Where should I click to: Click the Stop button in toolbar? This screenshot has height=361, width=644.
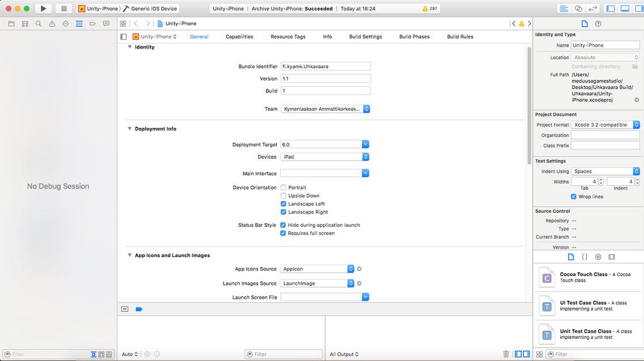coord(64,8)
